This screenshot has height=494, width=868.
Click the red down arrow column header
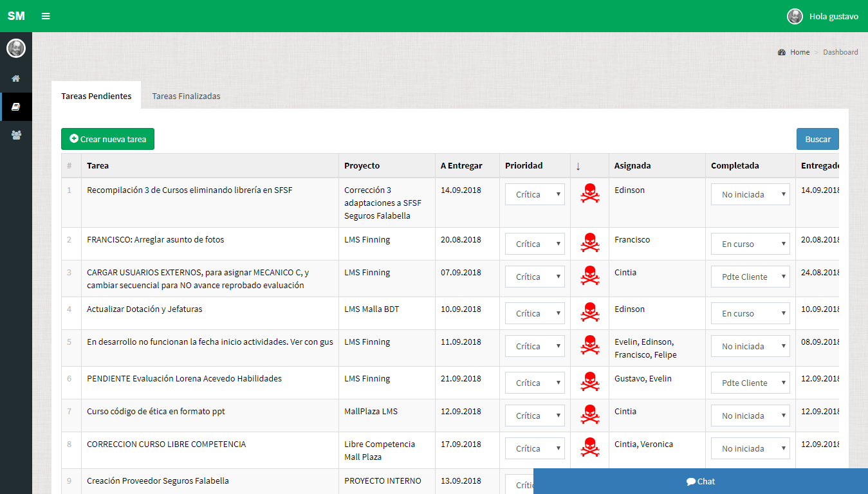click(x=578, y=166)
